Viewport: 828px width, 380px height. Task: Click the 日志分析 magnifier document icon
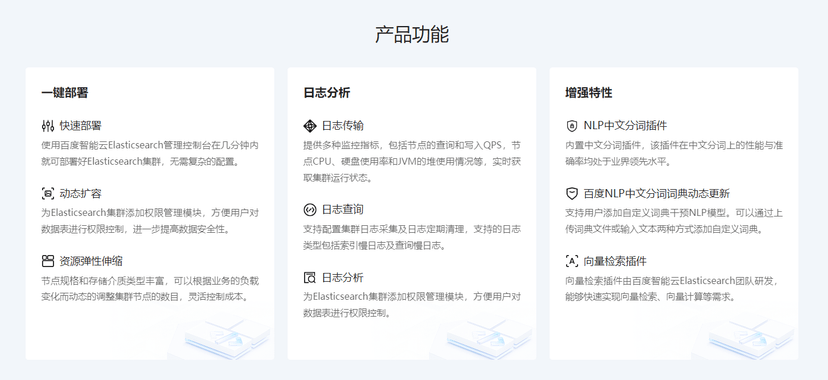[x=309, y=278]
